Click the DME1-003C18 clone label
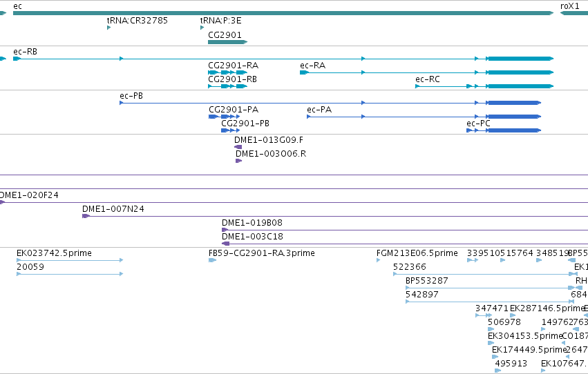The width and height of the screenshot is (588, 374). tap(252, 237)
